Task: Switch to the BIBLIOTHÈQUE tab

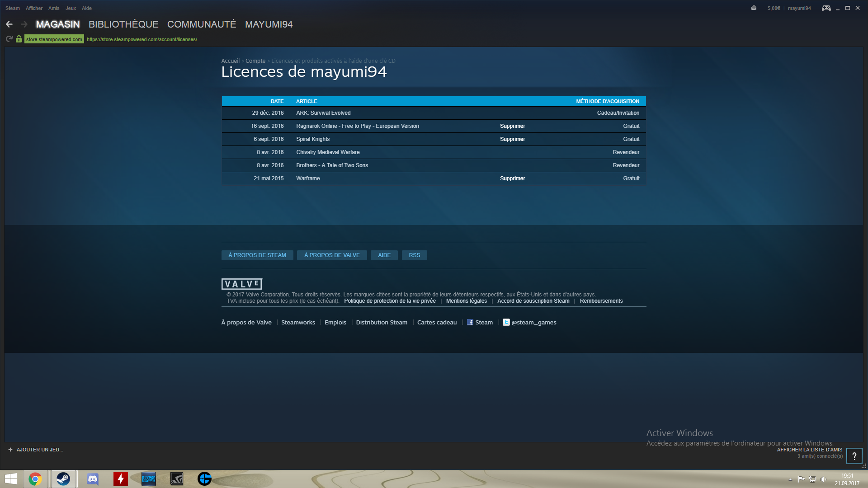Action: [123, 24]
